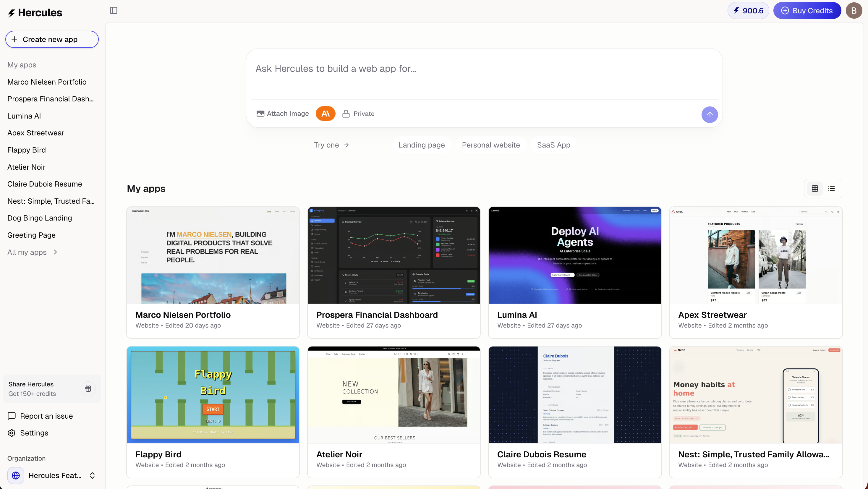
Task: Click the Share Hercules gift icon
Action: click(x=88, y=388)
